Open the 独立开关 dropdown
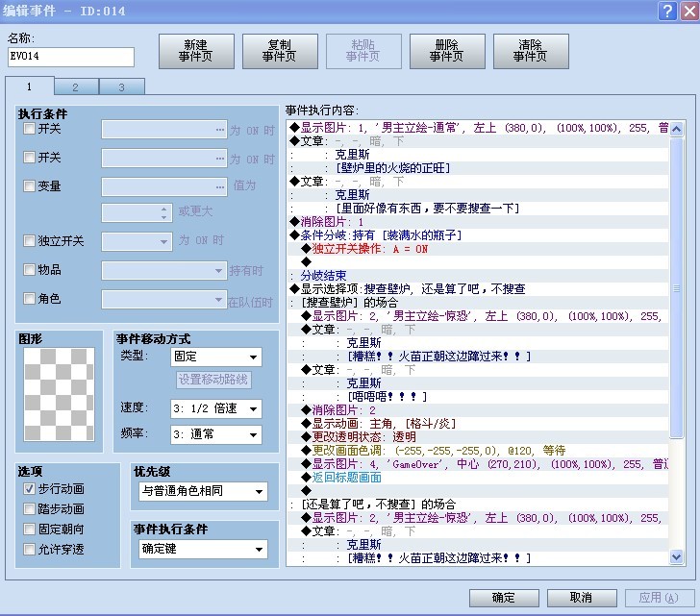The height and width of the screenshot is (616, 700). [x=137, y=241]
